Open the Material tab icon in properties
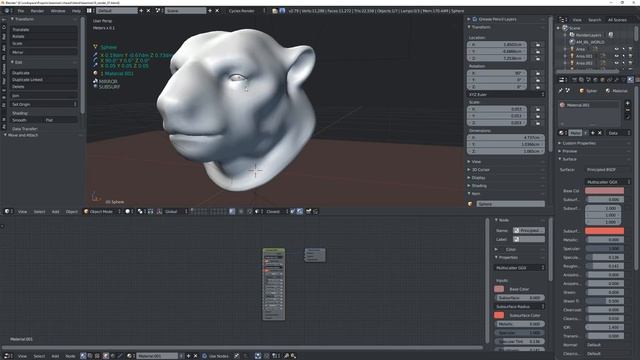This screenshot has height=360, width=640. tap(631, 80)
